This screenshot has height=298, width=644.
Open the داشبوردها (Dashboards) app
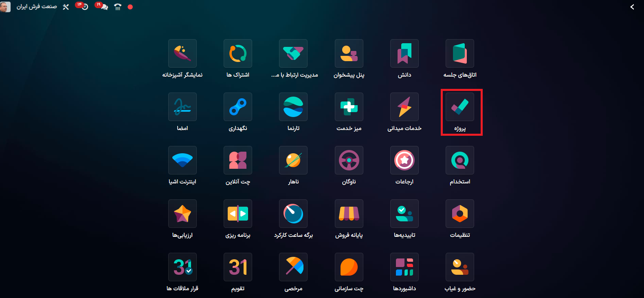tap(404, 267)
